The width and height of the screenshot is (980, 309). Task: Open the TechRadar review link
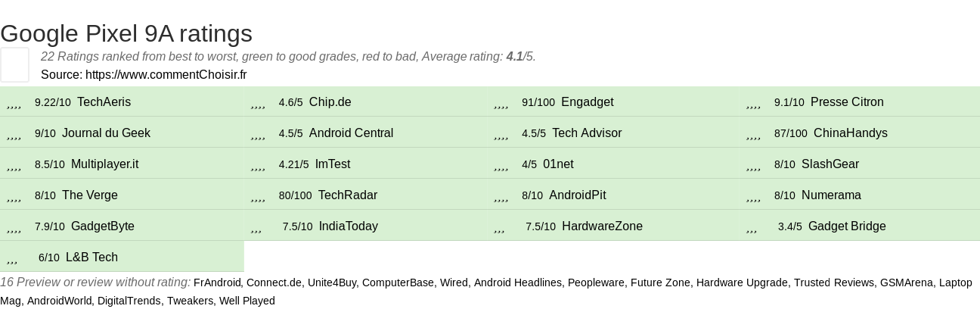(347, 195)
